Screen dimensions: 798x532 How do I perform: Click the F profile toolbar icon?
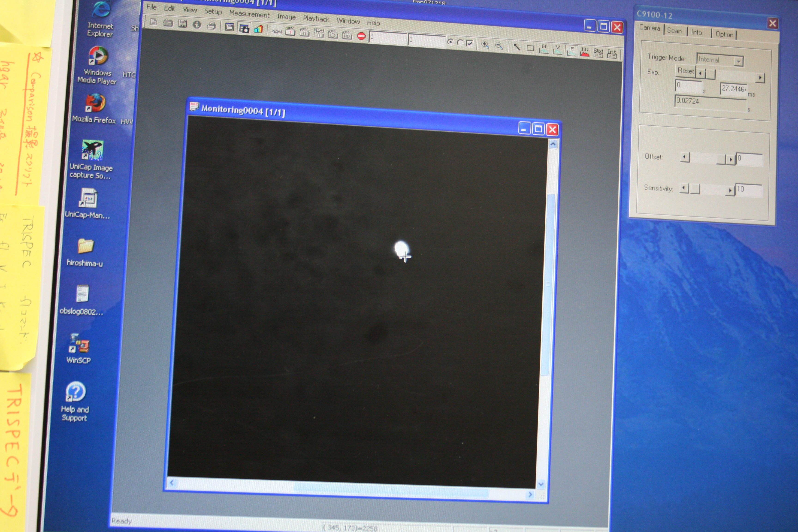(572, 51)
